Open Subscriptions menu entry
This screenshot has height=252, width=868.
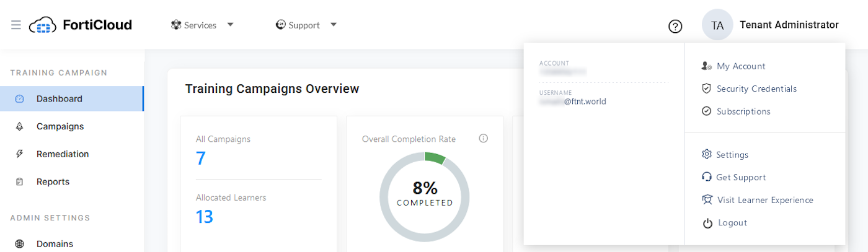coord(743,111)
